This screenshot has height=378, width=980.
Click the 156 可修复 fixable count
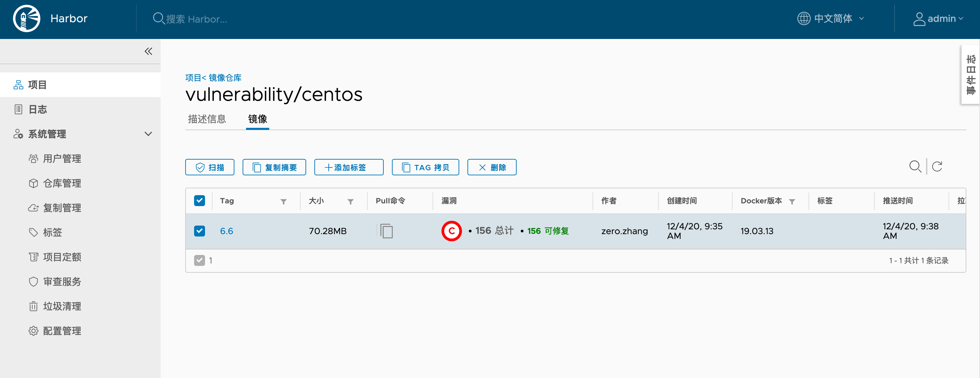(x=548, y=231)
